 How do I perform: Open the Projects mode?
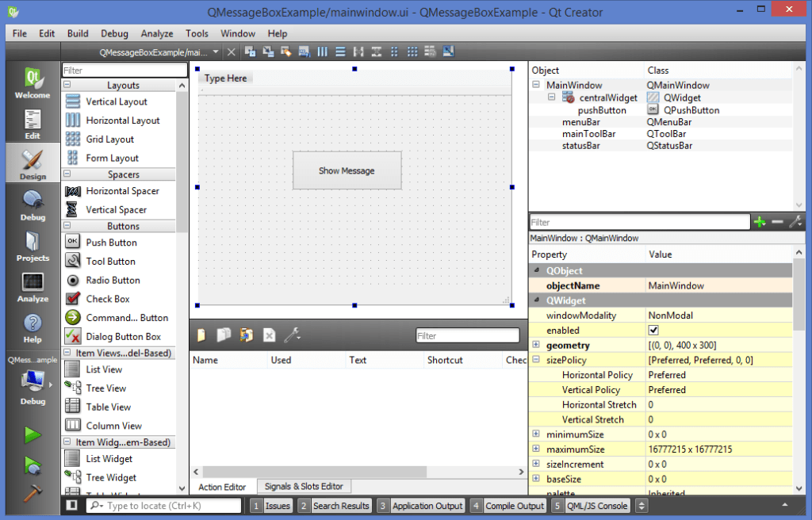pyautogui.click(x=32, y=247)
